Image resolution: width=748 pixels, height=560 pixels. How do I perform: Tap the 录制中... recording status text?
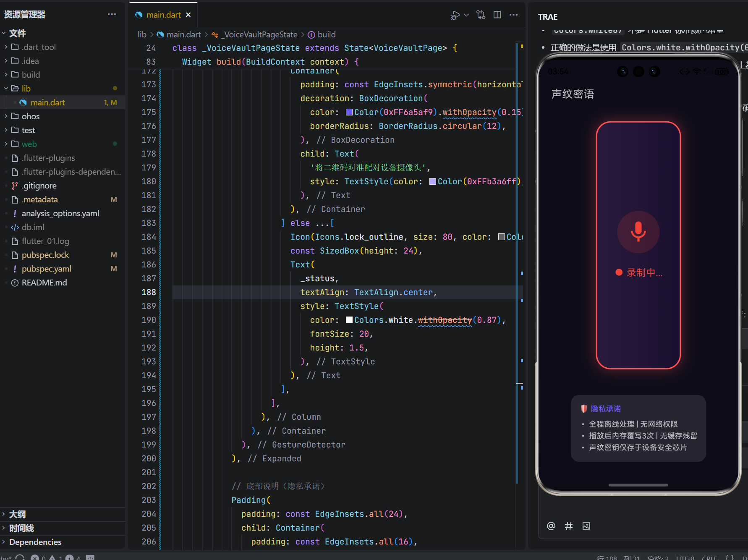click(644, 272)
